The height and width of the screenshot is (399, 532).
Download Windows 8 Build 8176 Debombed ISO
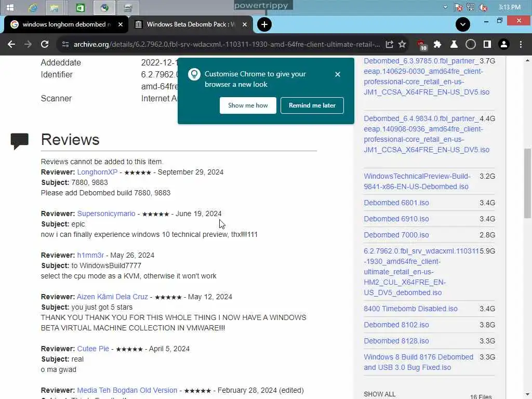418,362
